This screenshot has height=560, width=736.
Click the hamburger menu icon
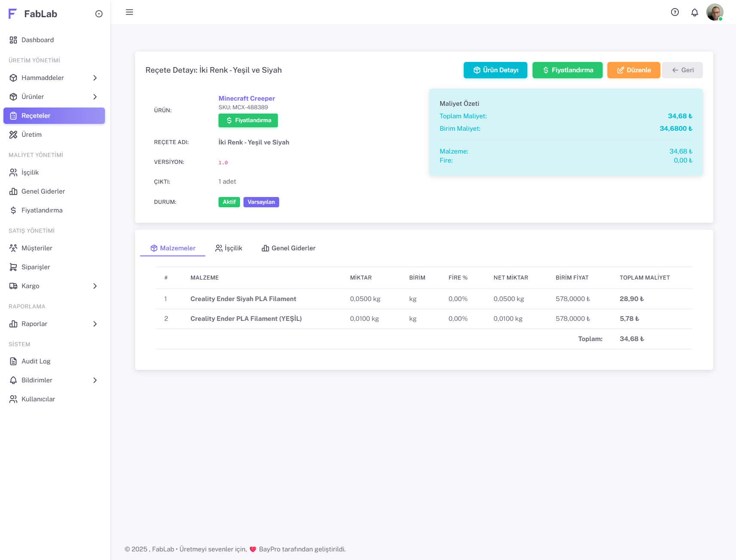point(129,12)
